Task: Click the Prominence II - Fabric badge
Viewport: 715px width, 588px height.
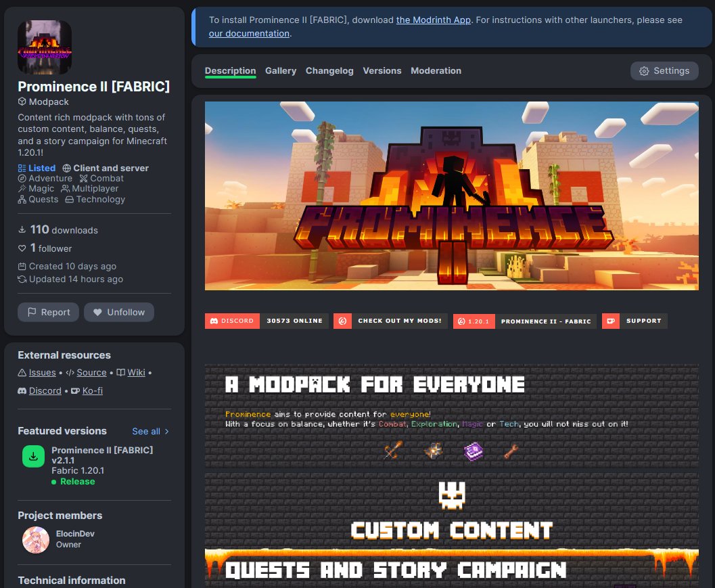Action: [546, 321]
